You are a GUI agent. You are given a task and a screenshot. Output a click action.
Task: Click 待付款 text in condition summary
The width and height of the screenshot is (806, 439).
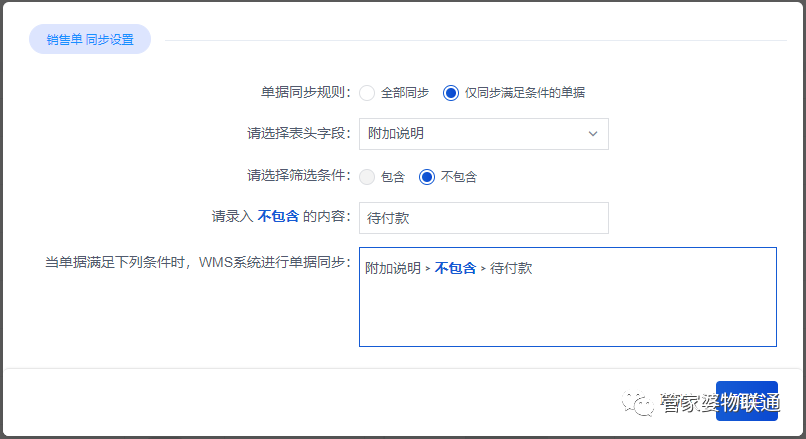pyautogui.click(x=511, y=269)
